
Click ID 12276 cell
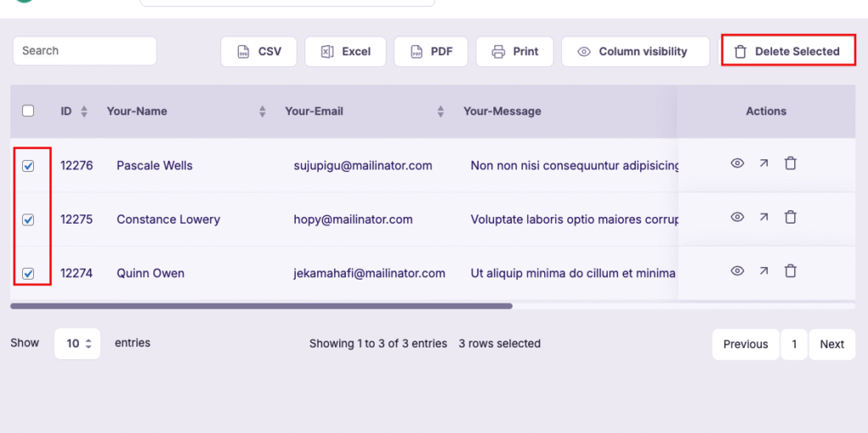pos(76,165)
